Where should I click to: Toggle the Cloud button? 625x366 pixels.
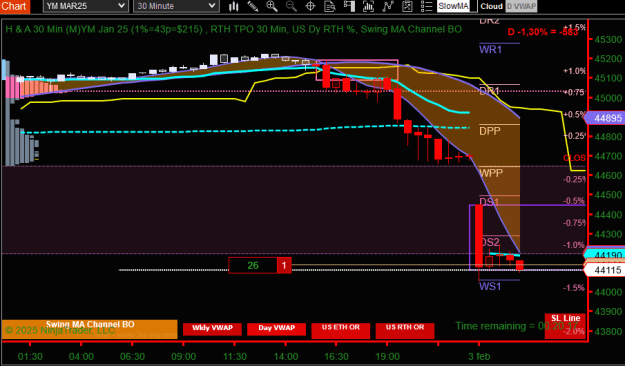click(x=491, y=6)
